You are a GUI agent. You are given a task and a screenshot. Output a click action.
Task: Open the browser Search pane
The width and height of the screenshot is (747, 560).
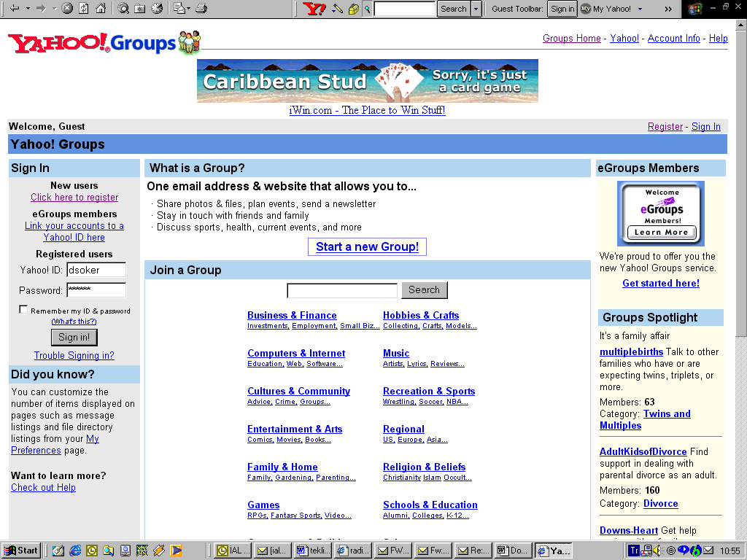[x=123, y=8]
